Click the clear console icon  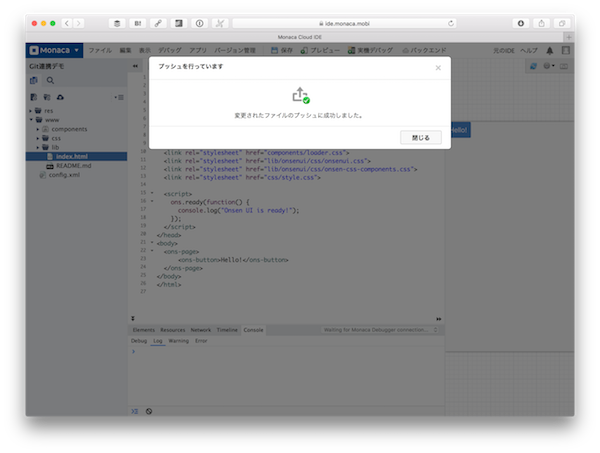[x=149, y=411]
